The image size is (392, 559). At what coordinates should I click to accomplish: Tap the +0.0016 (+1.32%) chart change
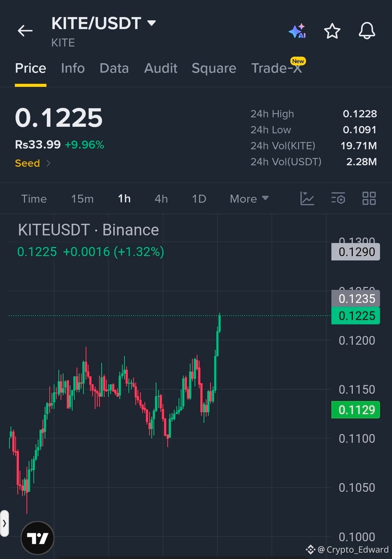(x=114, y=252)
